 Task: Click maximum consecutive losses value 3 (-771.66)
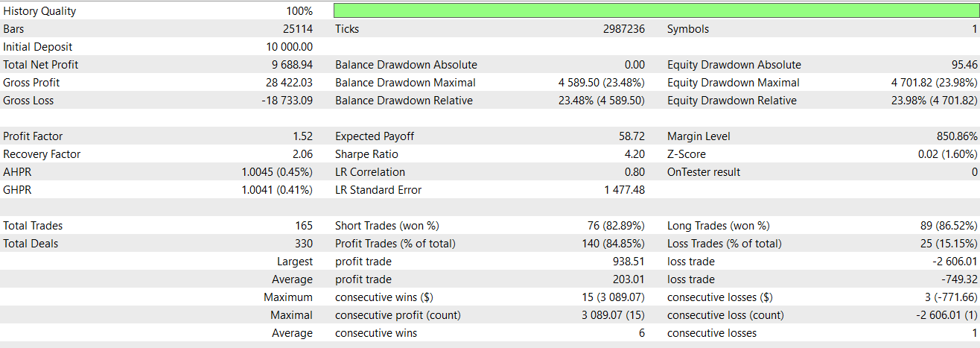click(x=950, y=297)
